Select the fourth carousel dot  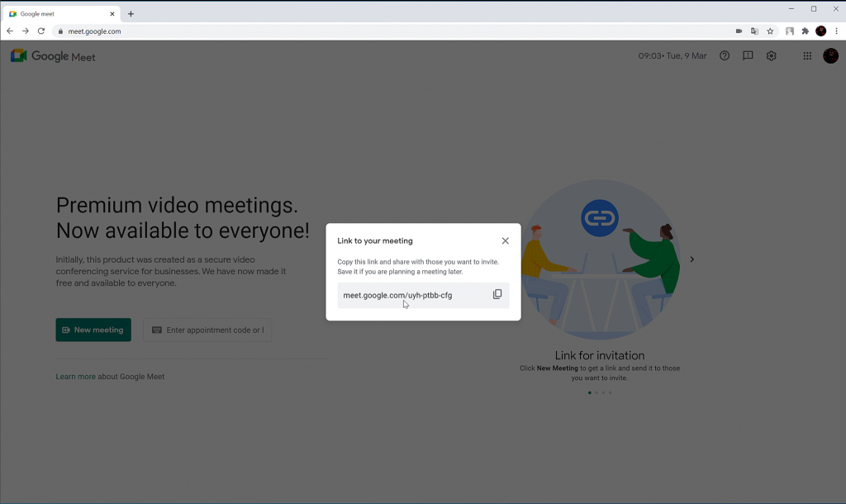pyautogui.click(x=611, y=392)
